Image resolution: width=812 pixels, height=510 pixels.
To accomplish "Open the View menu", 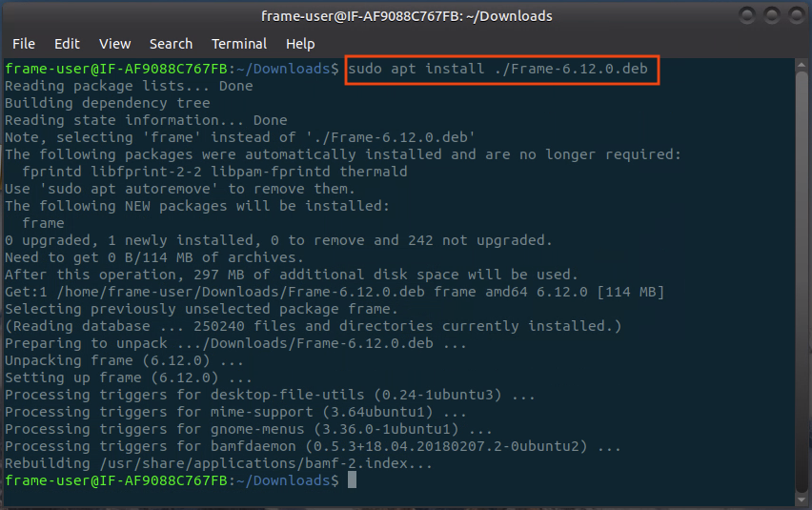I will 115,44.
